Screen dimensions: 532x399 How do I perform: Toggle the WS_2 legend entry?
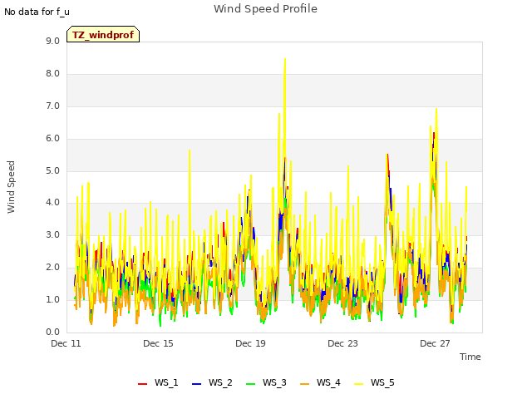212,382
